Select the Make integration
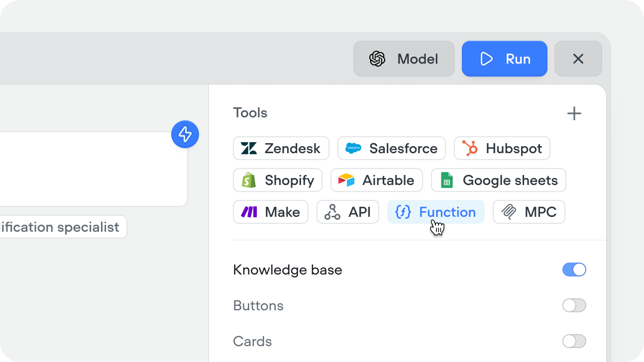This screenshot has width=644, height=362. click(x=270, y=212)
